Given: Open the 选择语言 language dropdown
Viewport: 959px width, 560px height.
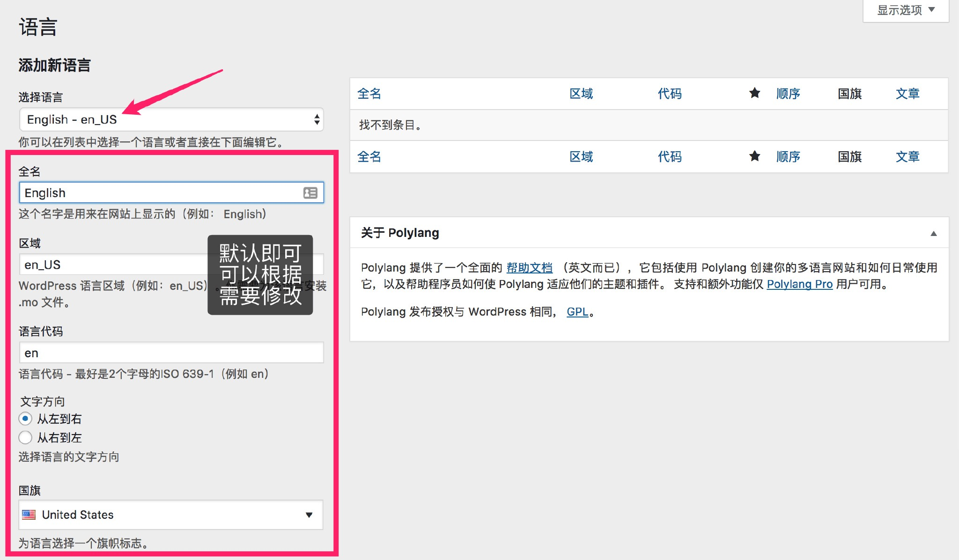Looking at the screenshot, I should [171, 120].
